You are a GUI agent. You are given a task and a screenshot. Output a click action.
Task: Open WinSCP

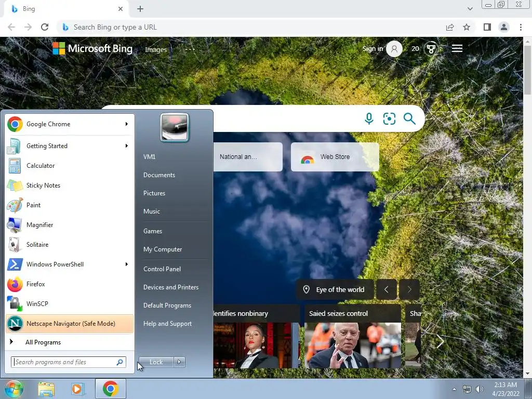pyautogui.click(x=70, y=303)
